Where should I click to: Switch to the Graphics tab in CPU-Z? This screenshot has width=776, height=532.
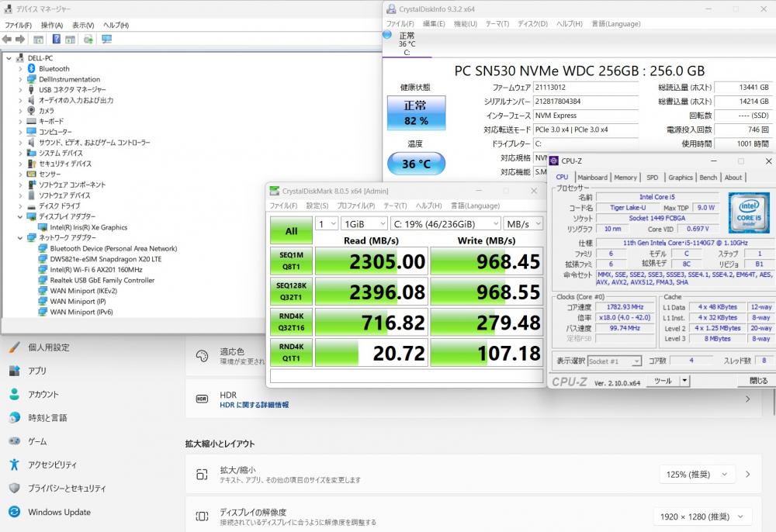pos(681,178)
